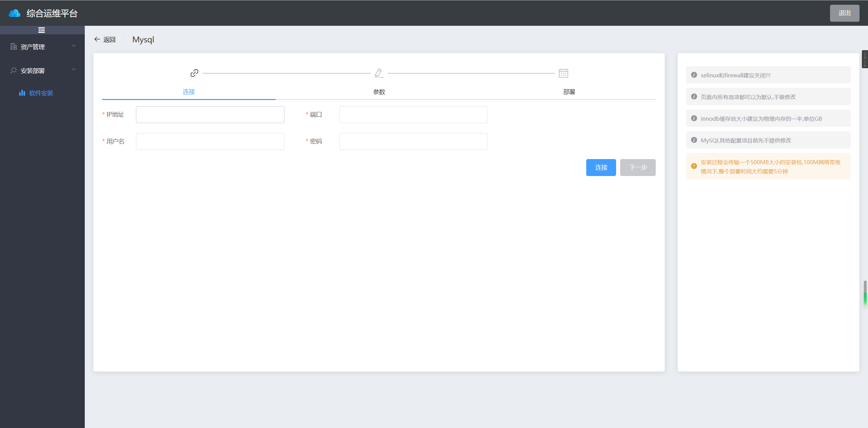Click the 安装部署 spark icon in sidebar

(x=14, y=70)
